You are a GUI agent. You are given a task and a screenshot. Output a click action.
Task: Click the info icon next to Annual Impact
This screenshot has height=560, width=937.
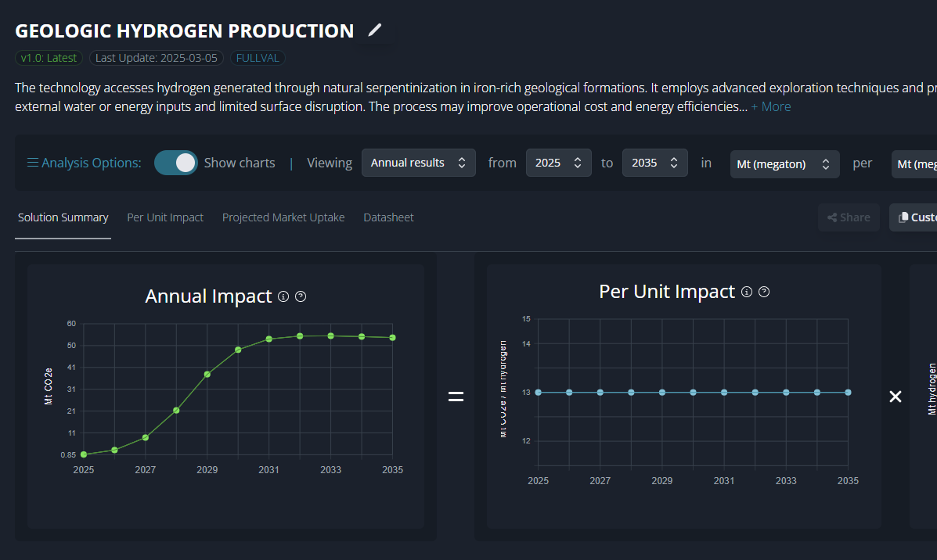point(283,296)
